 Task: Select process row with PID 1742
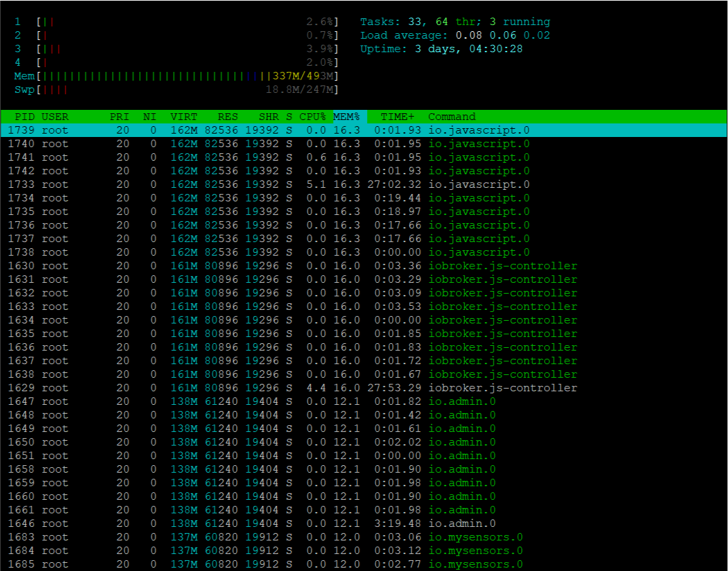tap(364, 171)
